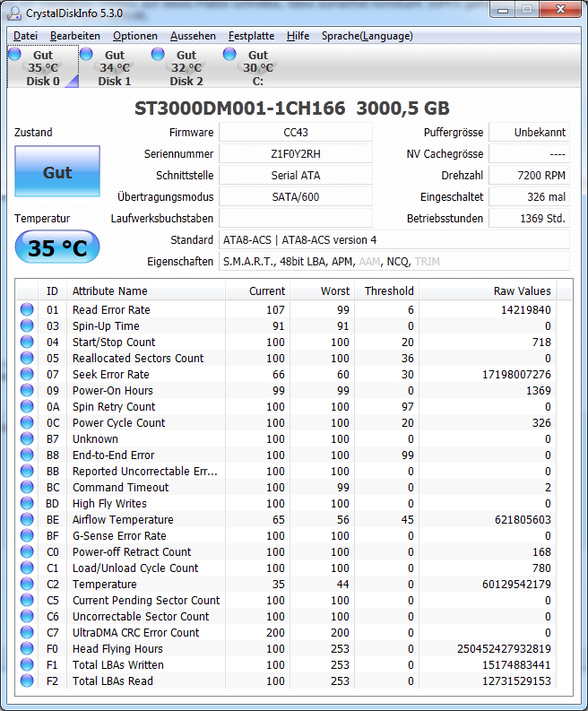This screenshot has height=711, width=588.
Task: Click the Betriebsstunden field 1369 Std.
Action: pyautogui.click(x=529, y=218)
